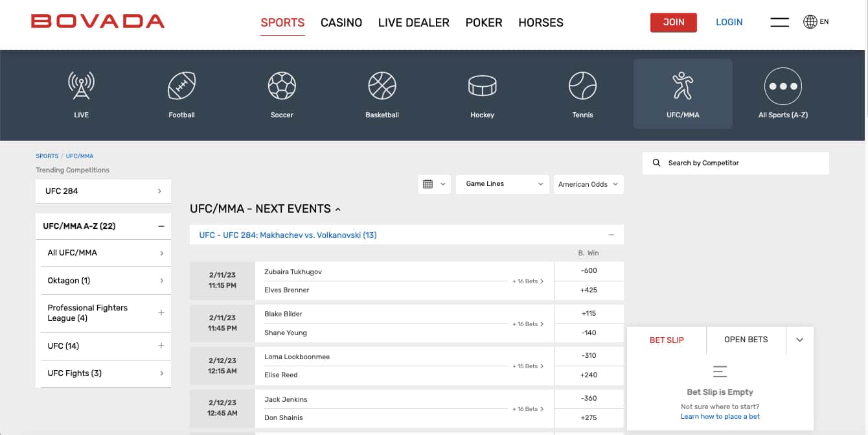Expand the UFC (14) category
Viewport: 868px width, 435px height.
161,346
